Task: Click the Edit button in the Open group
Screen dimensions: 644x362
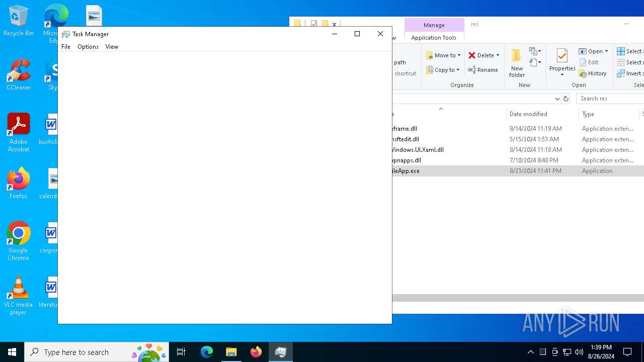Action: click(589, 62)
